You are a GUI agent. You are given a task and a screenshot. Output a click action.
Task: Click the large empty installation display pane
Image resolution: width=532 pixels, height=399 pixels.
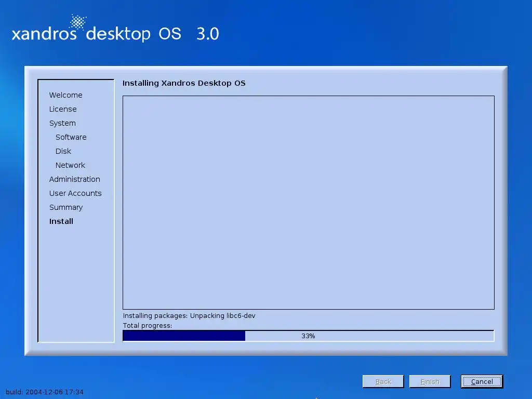pyautogui.click(x=308, y=202)
